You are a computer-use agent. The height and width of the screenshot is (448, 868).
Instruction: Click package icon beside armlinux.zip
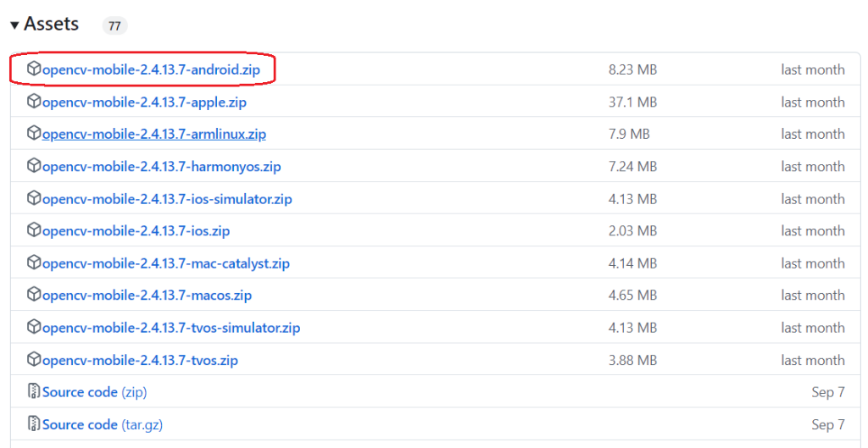[x=34, y=134]
